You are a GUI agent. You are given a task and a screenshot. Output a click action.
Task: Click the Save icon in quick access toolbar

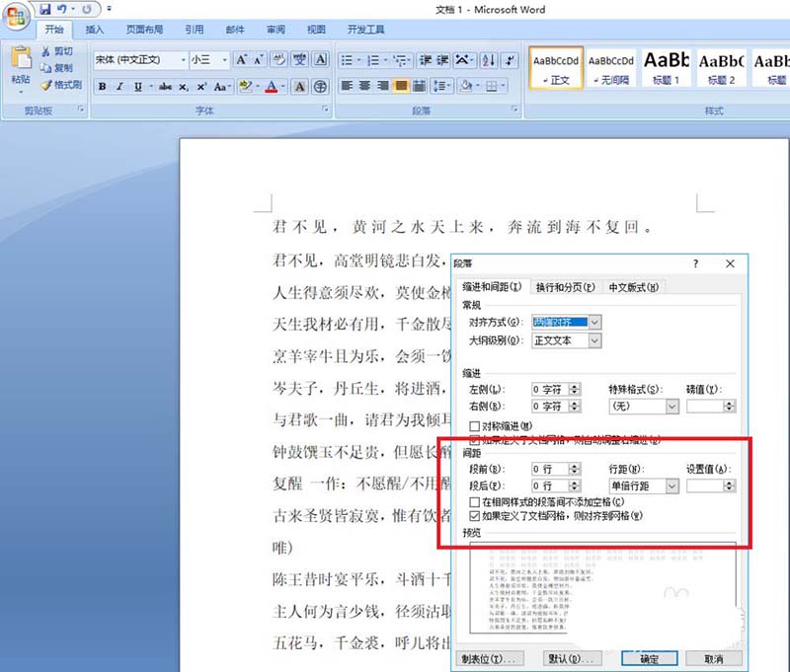coord(45,9)
